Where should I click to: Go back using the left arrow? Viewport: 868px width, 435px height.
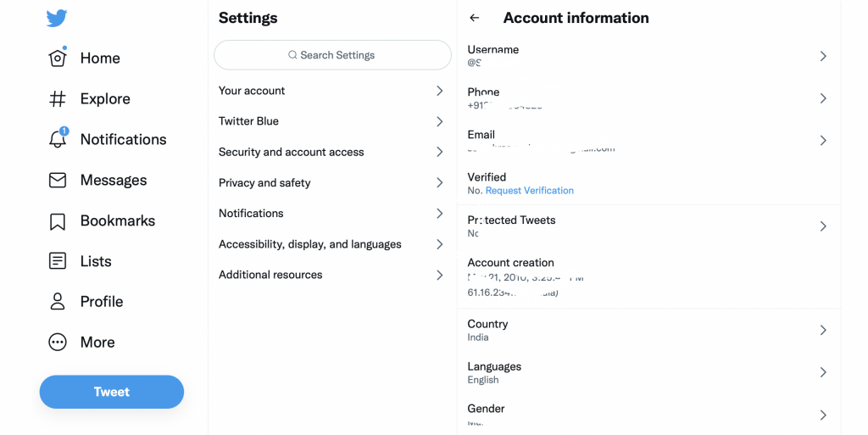pos(475,18)
